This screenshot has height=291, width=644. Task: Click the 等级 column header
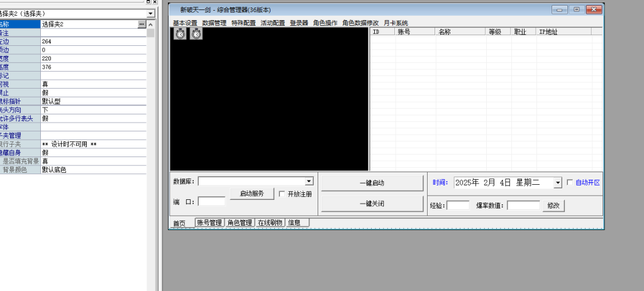(499, 31)
